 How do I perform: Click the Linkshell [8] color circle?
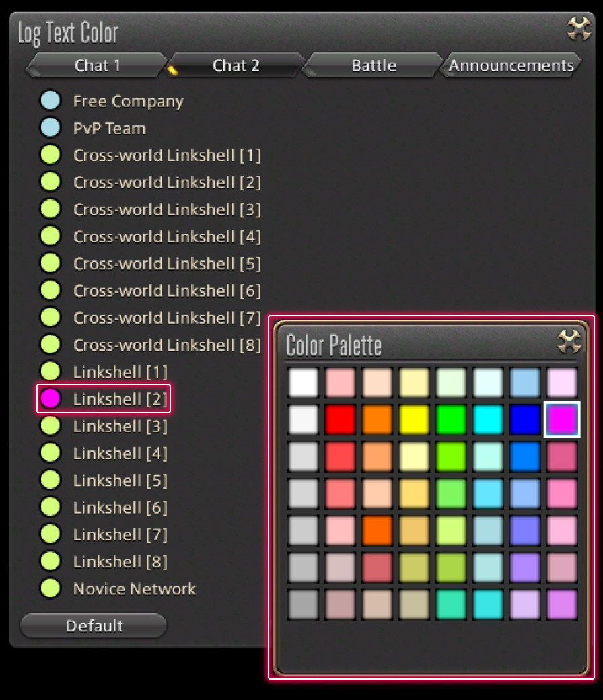[50, 561]
